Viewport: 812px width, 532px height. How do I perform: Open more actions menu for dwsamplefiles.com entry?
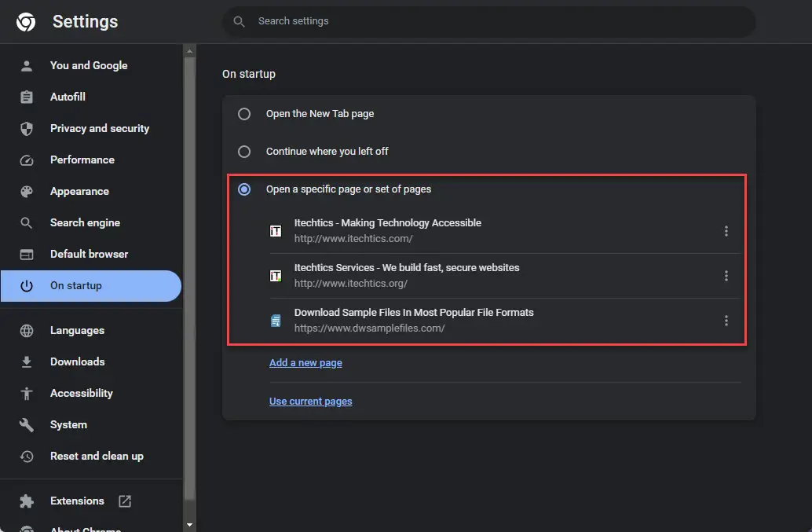point(726,321)
